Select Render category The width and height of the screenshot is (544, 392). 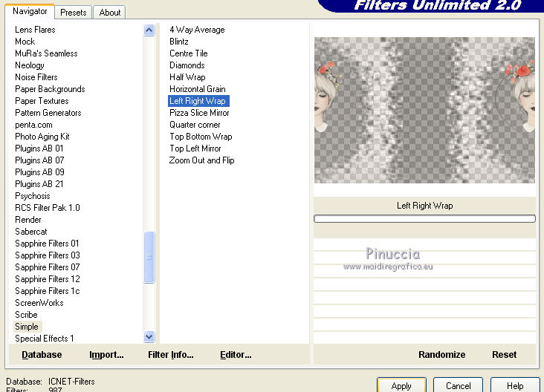click(28, 220)
